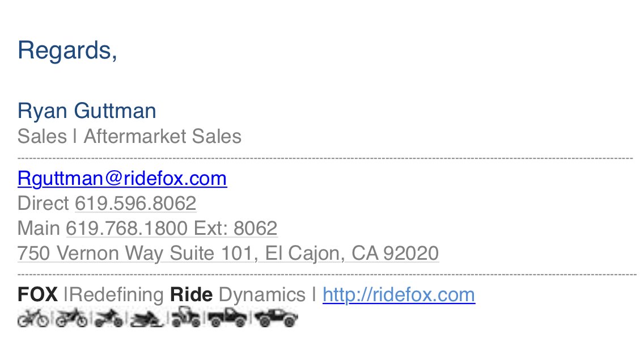Click the bold Ride word

tap(192, 295)
